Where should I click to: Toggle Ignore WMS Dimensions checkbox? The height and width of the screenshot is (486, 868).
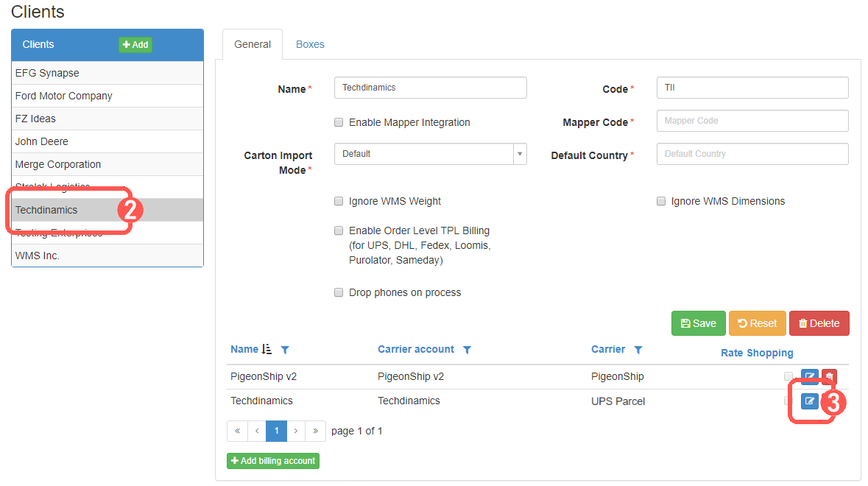click(x=661, y=201)
